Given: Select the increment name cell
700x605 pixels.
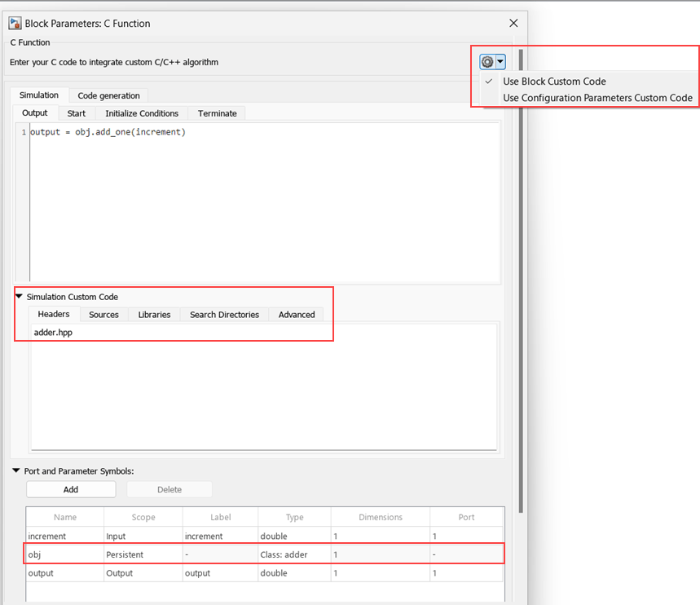Looking at the screenshot, I should (65, 536).
